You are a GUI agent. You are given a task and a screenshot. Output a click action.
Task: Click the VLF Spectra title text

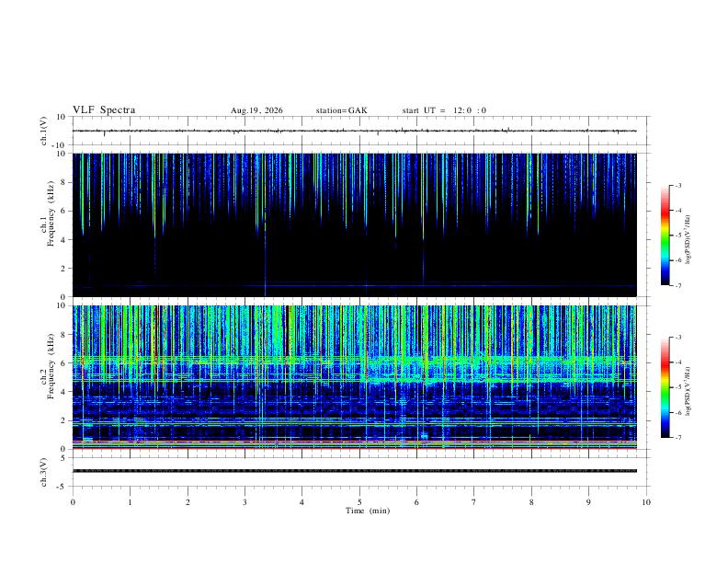[x=104, y=110]
